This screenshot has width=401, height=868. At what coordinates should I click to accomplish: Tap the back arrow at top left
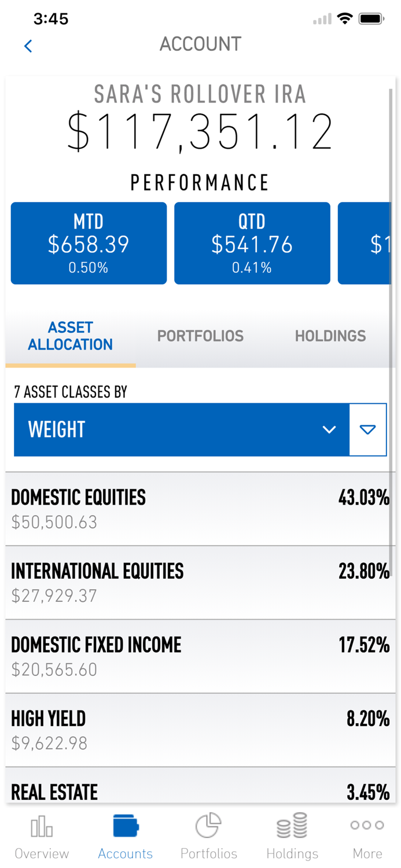point(28,46)
